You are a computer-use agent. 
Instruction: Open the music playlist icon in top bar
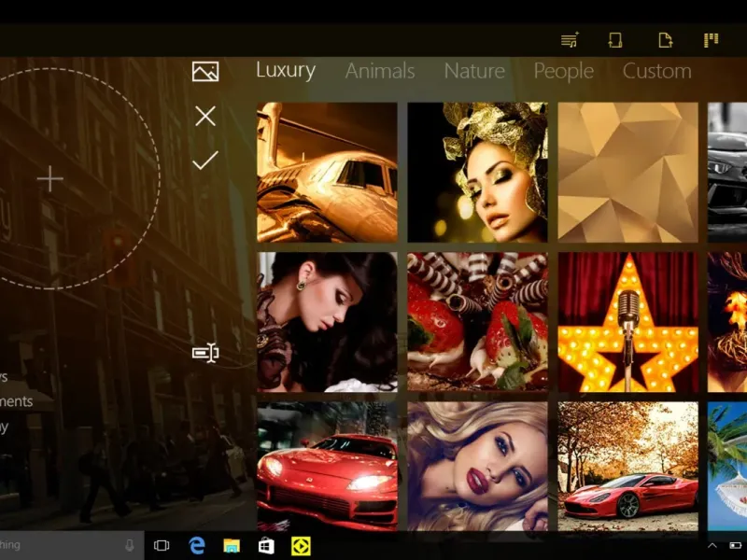tap(570, 40)
